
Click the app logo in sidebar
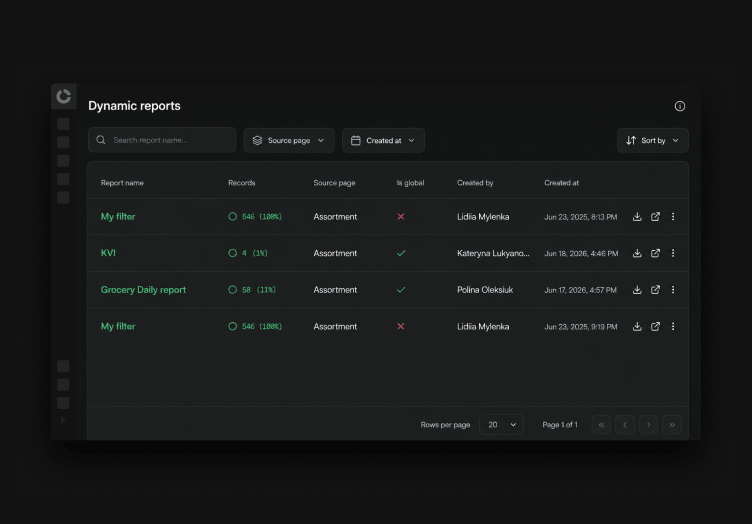64,96
